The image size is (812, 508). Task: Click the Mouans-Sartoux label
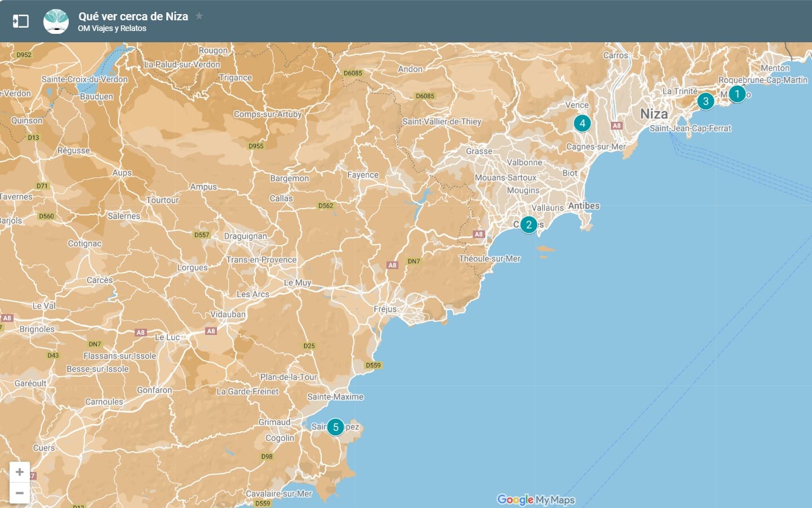505,178
